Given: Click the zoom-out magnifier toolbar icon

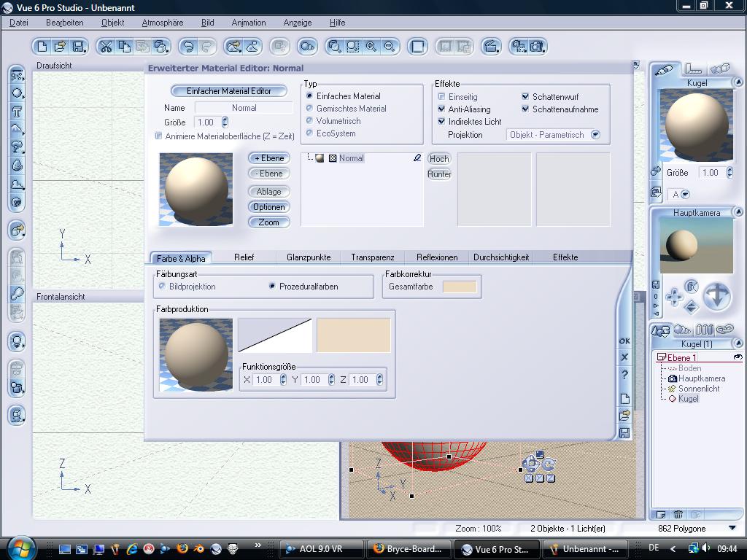Looking at the screenshot, I should coord(390,47).
